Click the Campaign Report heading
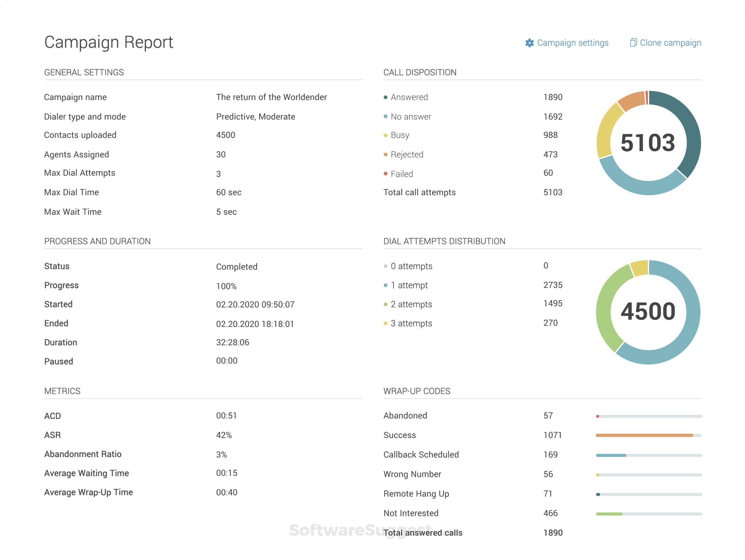Image resolution: width=745 pixels, height=560 pixels. (108, 42)
